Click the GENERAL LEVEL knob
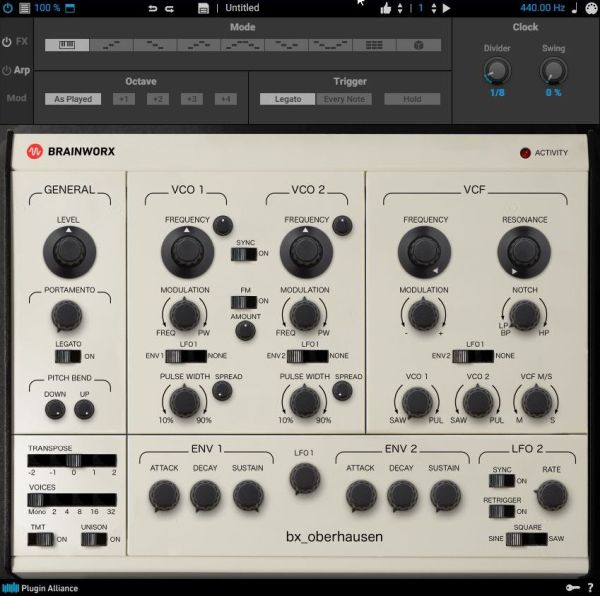Screen dimensions: 600x596 pos(69,252)
